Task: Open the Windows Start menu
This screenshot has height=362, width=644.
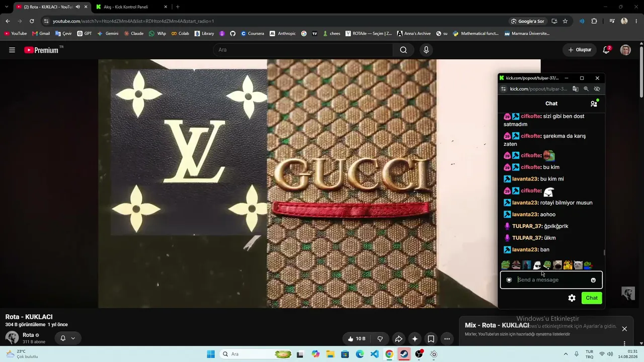Action: (211, 354)
